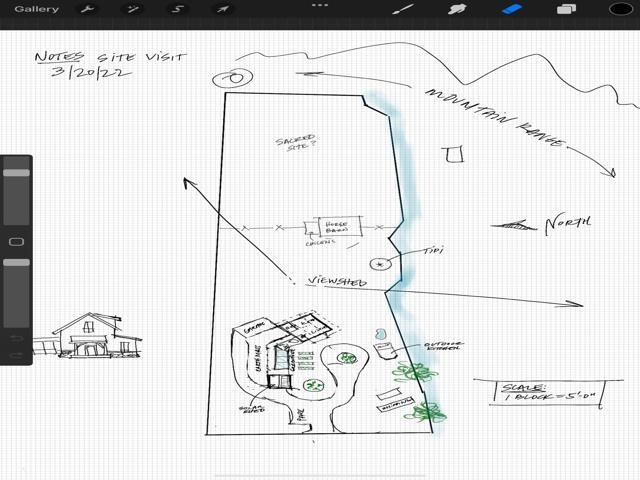This screenshot has height=480, width=640.
Task: Open the Selection tool
Action: pyautogui.click(x=177, y=9)
